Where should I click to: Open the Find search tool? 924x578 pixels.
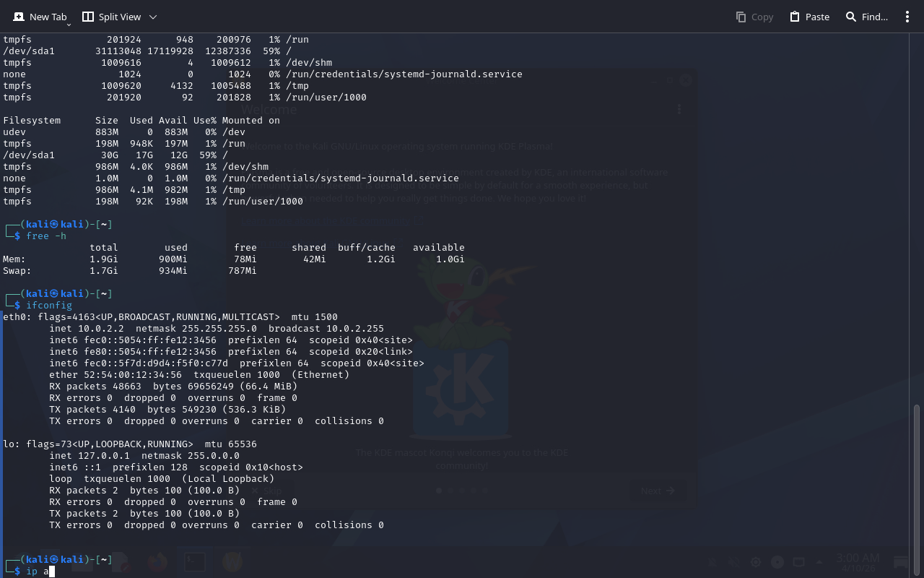point(866,17)
